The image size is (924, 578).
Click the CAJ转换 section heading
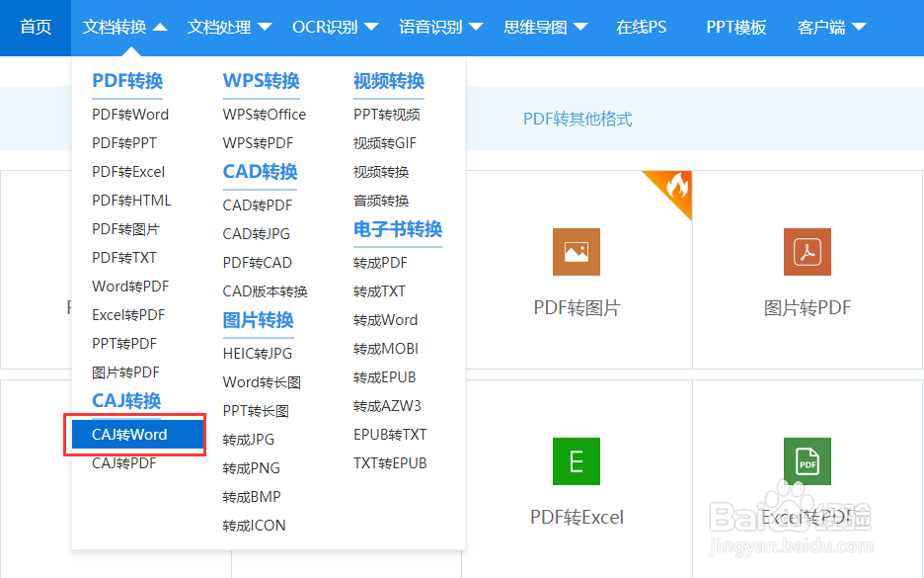126,401
